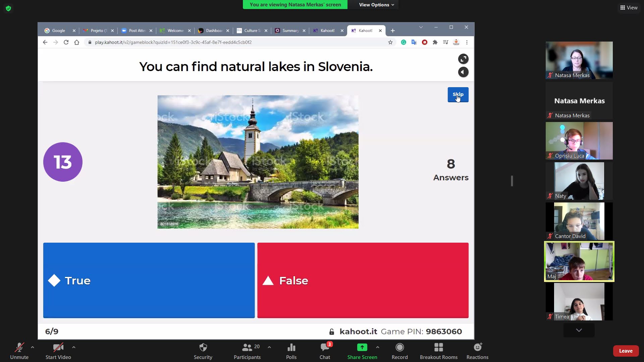Open Breakout Rooms
Image resolution: width=644 pixels, height=362 pixels.
[x=438, y=348]
